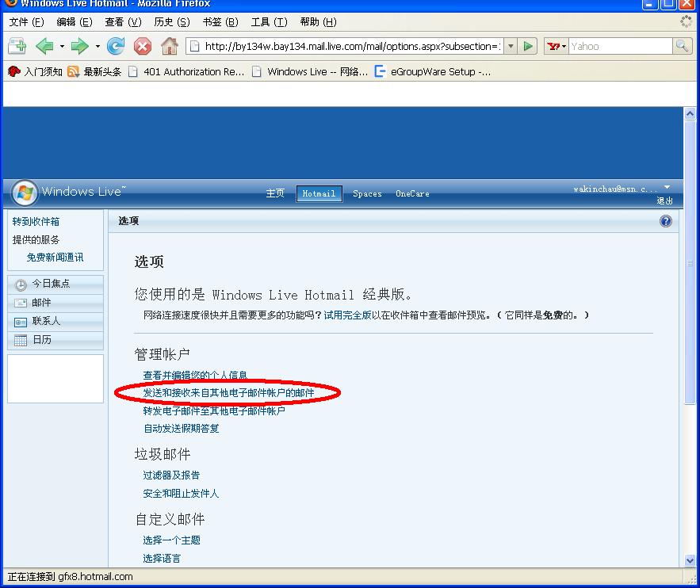This screenshot has height=588, width=700.
Task: Open 选择一个主题 link
Action: point(171,540)
